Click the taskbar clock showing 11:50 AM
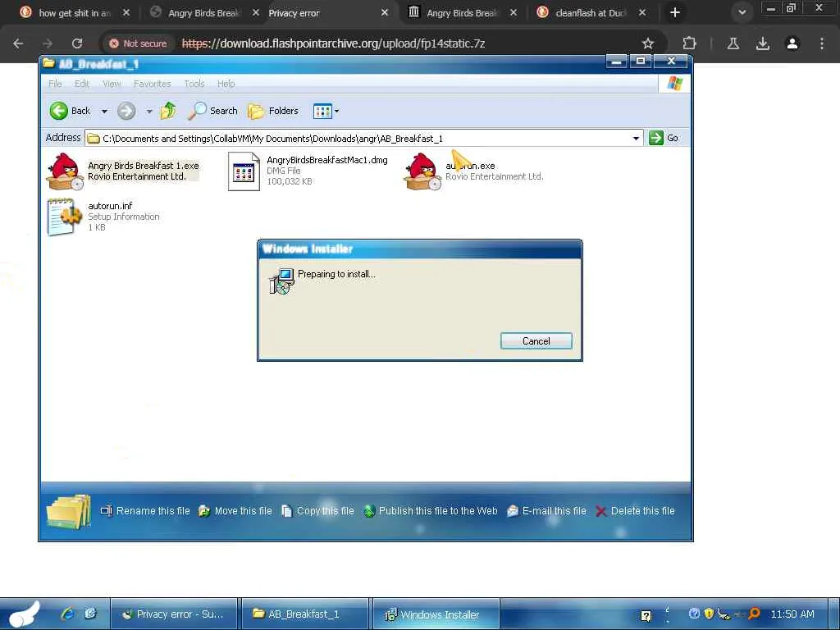Screen dimensions: 840x630 click(x=792, y=614)
